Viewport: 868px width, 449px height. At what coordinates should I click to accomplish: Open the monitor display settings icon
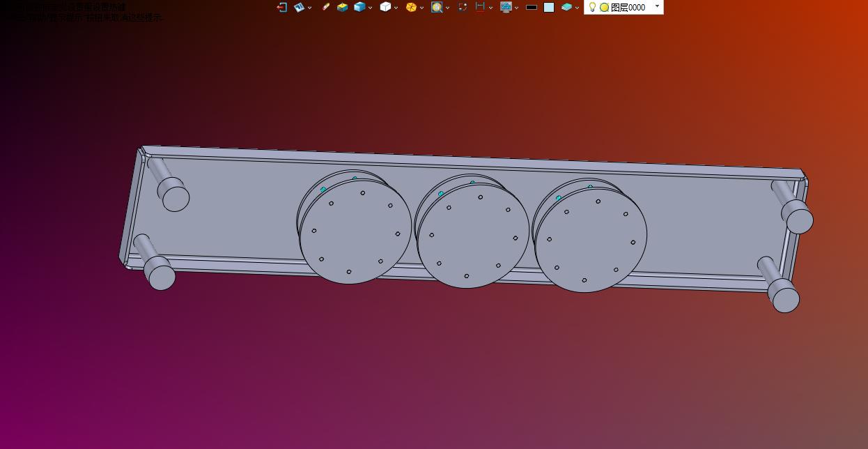coord(506,7)
